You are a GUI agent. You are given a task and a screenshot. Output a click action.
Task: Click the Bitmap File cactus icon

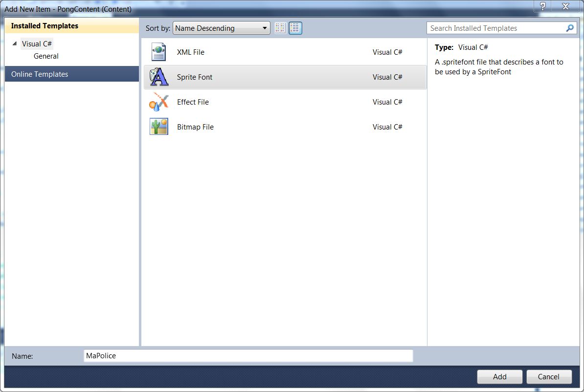click(159, 127)
